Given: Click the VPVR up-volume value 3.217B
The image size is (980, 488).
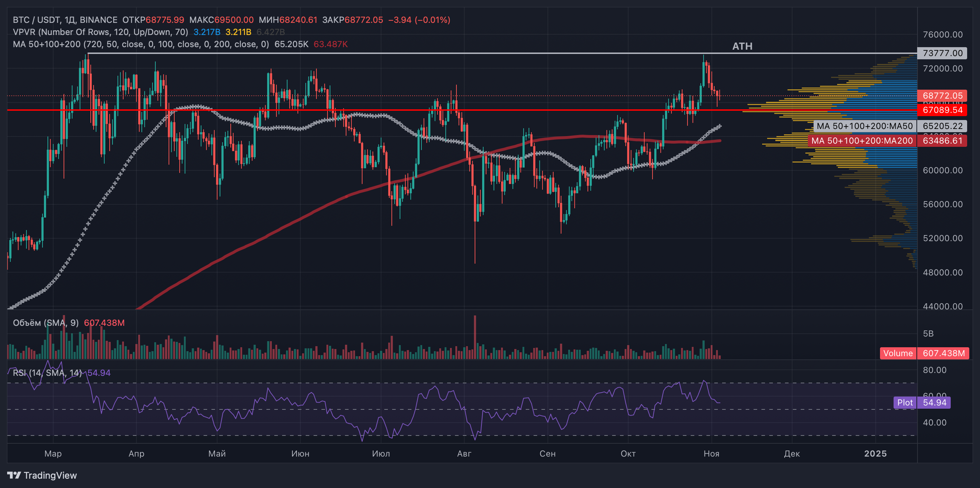Looking at the screenshot, I should tap(207, 32).
